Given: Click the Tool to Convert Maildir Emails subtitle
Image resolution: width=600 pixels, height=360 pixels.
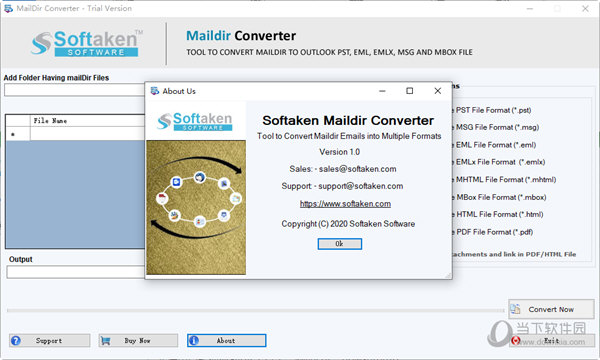Looking at the screenshot, I should [x=349, y=136].
